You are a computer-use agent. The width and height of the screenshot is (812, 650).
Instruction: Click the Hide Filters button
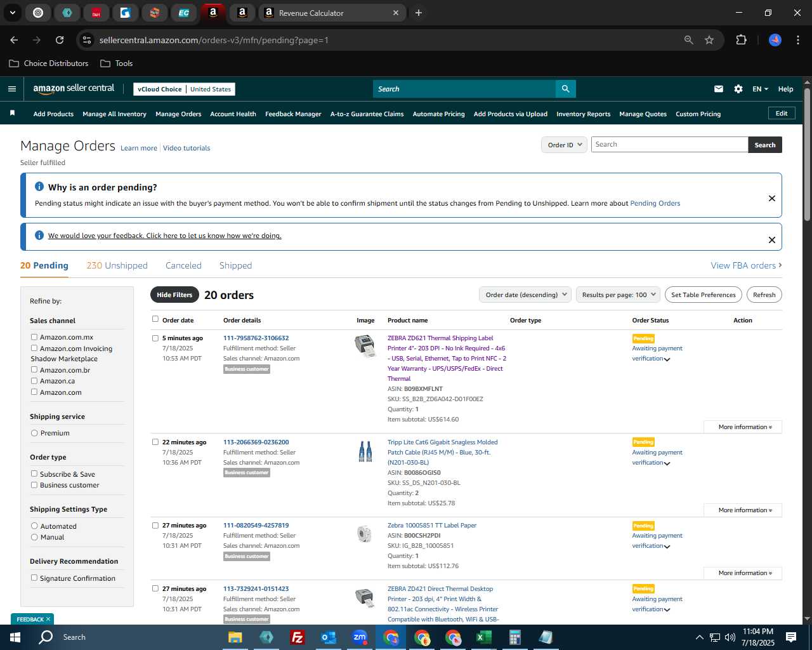coord(174,295)
